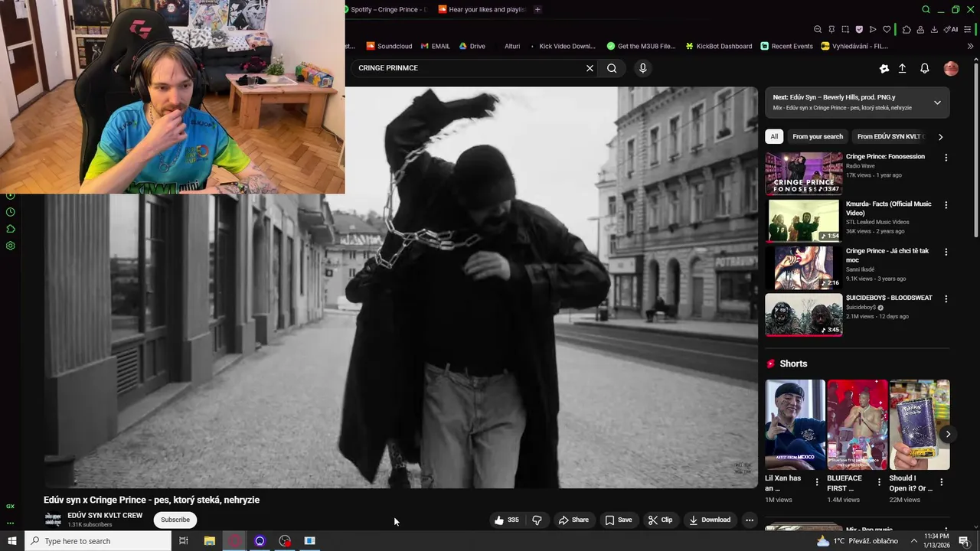
Task: Click the browser zoom-out magnifier icon
Action: [818, 29]
